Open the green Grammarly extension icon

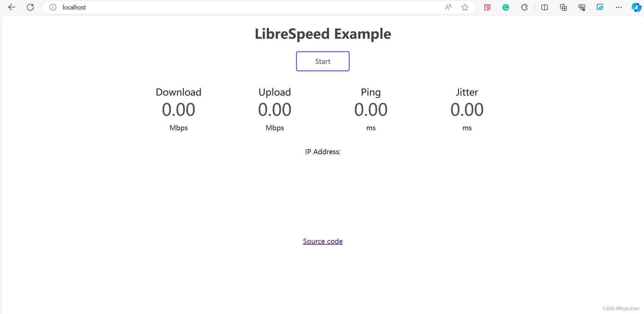point(506,7)
